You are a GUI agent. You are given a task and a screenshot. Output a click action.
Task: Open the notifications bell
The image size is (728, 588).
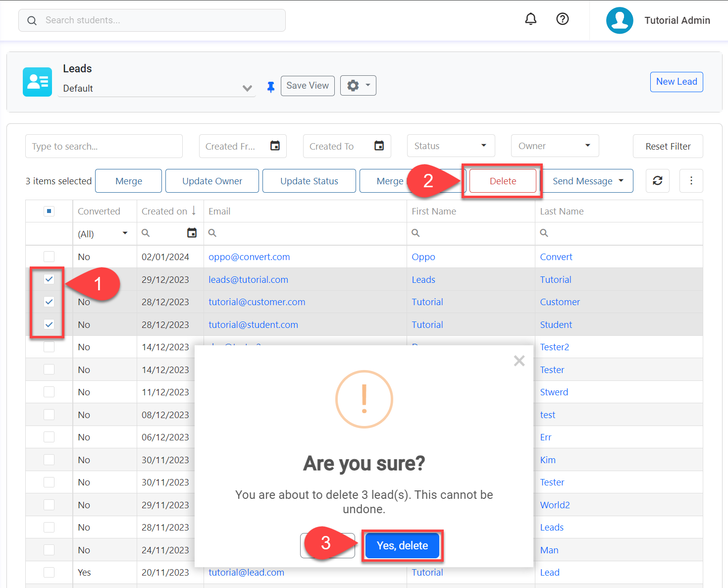point(530,19)
